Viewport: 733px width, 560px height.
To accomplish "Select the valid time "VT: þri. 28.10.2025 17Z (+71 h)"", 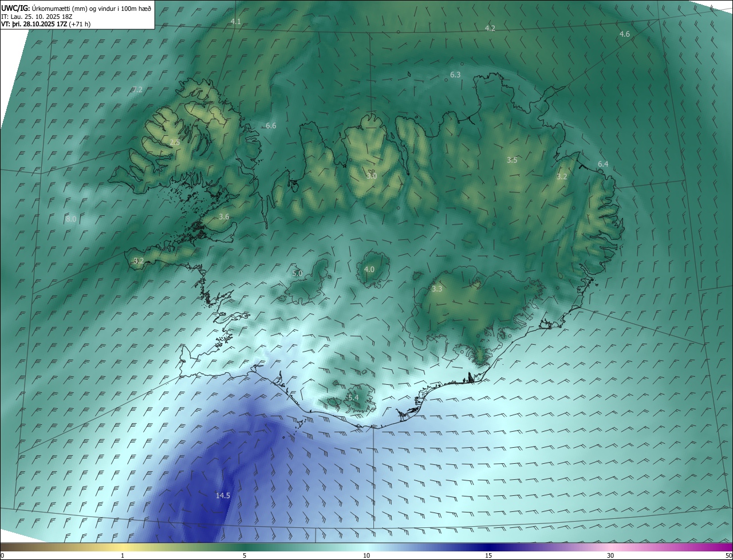I will click(46, 24).
